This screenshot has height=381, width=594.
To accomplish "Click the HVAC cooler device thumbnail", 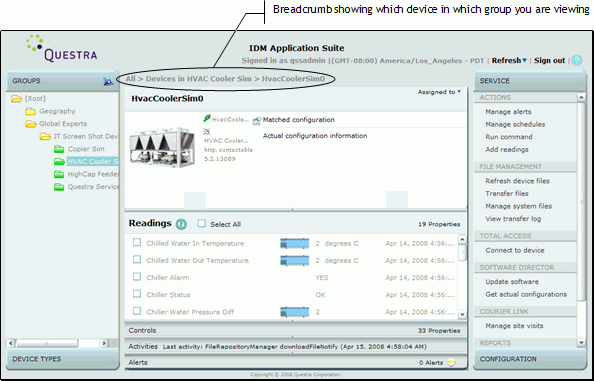I will (162, 147).
